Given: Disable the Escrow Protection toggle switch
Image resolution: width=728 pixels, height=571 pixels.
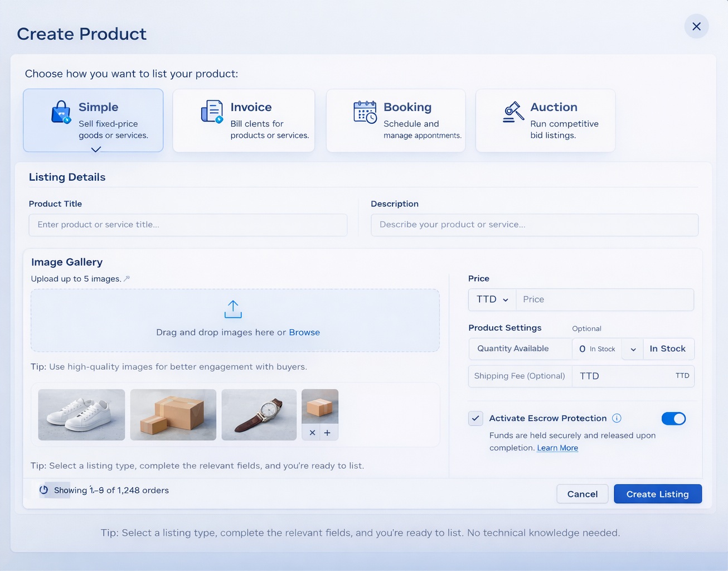Looking at the screenshot, I should [x=674, y=419].
